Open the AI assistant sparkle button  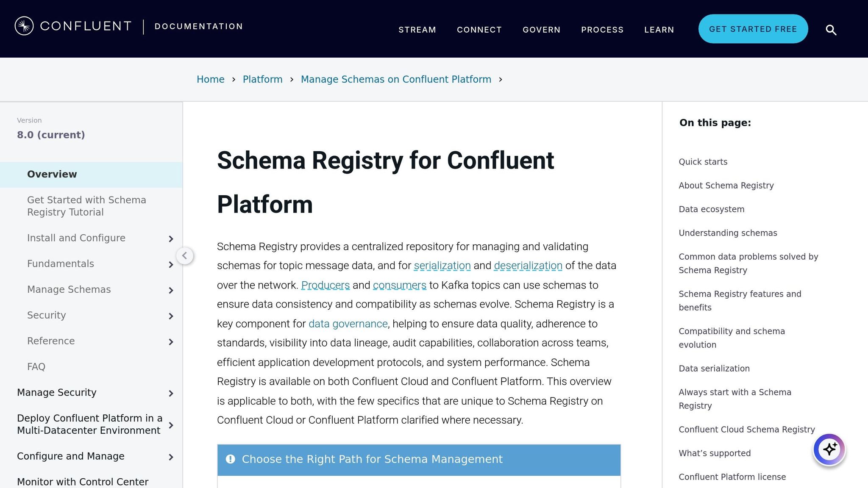829,449
